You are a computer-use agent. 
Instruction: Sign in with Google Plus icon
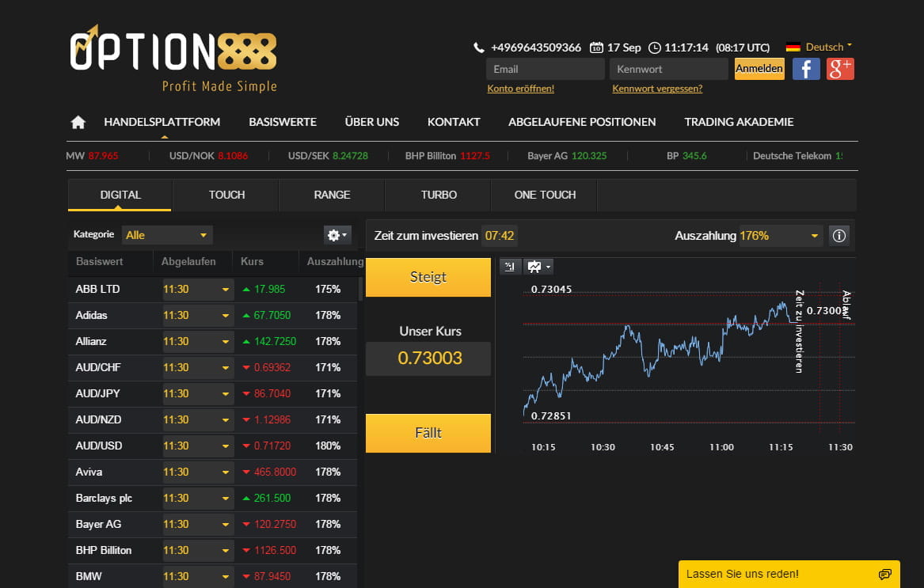click(840, 69)
